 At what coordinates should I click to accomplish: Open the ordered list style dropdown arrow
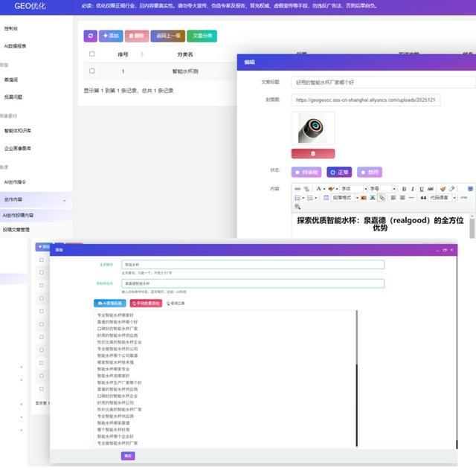303,198
